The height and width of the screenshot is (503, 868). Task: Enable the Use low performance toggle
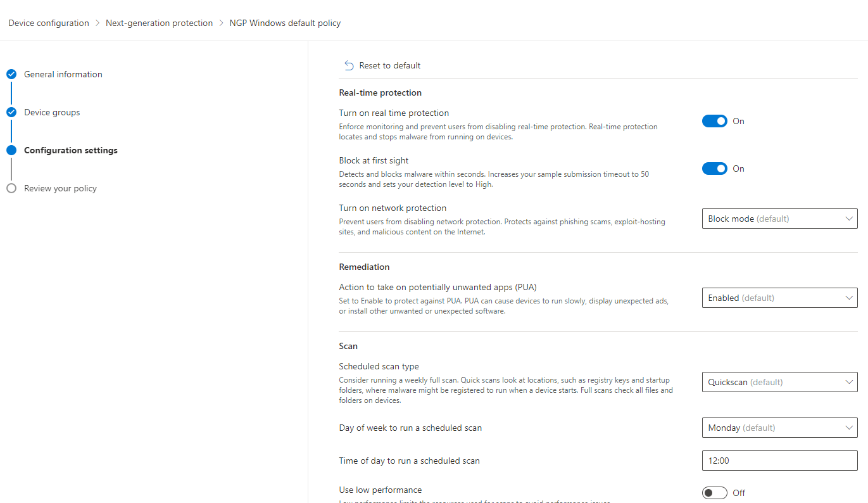click(x=715, y=493)
